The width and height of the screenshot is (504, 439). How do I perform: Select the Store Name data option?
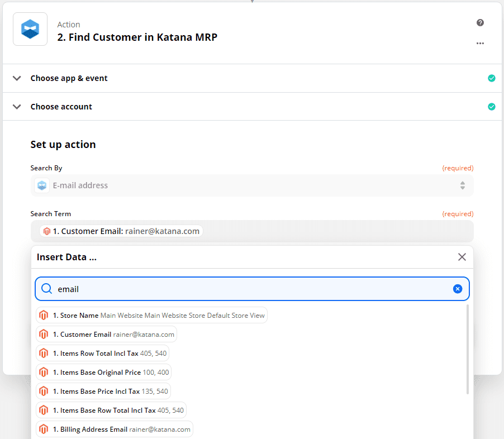point(151,315)
